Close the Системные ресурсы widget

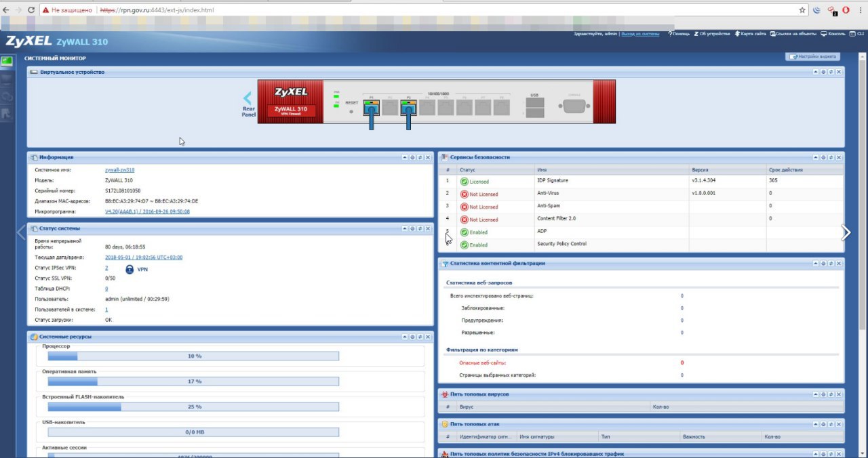click(429, 337)
